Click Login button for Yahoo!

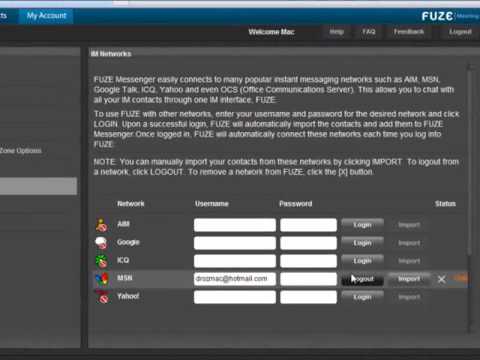pyautogui.click(x=362, y=297)
